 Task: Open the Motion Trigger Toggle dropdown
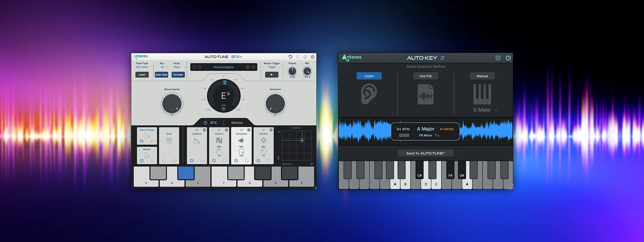click(x=274, y=67)
